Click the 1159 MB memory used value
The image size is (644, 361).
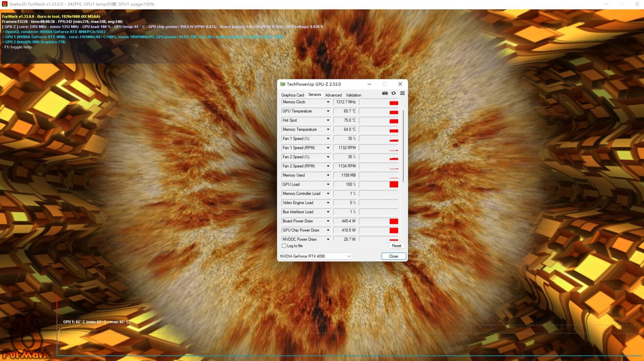[345, 175]
